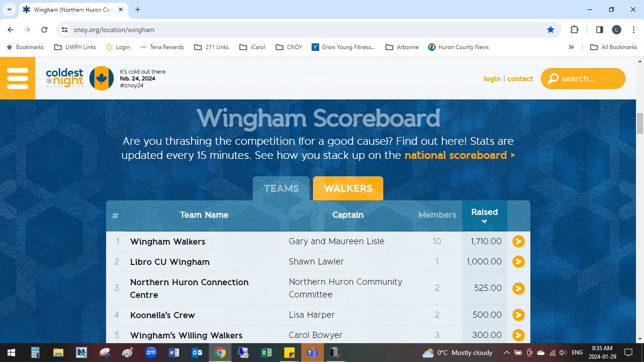
Task: Sort by Captain column header
Action: 348,215
